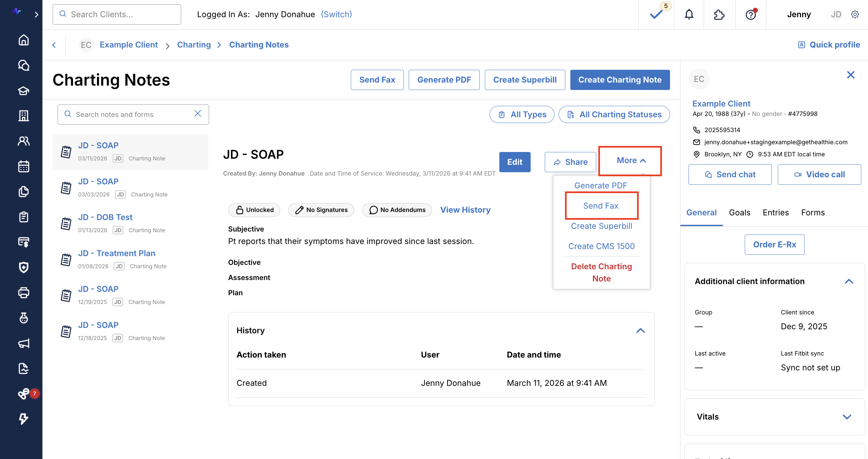Open the clients people icon in sidebar
The width and height of the screenshot is (868, 459).
pyautogui.click(x=24, y=141)
